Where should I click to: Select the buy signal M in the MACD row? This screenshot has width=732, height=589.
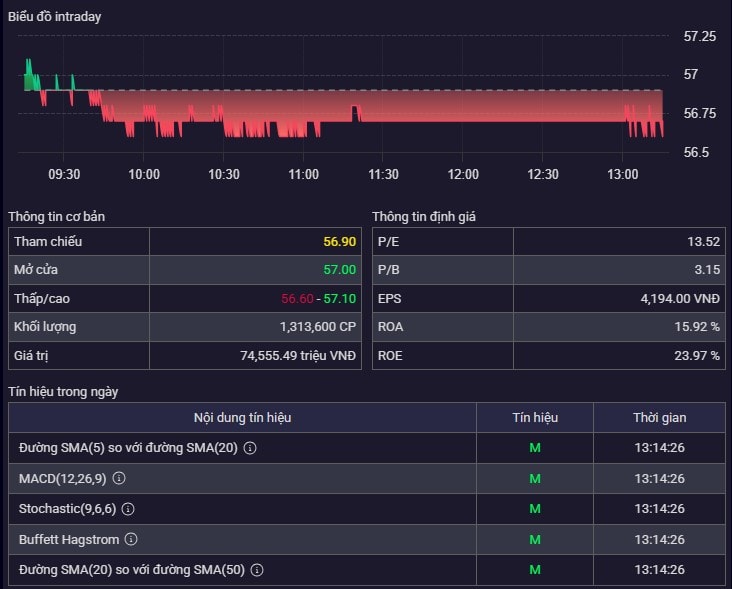535,478
